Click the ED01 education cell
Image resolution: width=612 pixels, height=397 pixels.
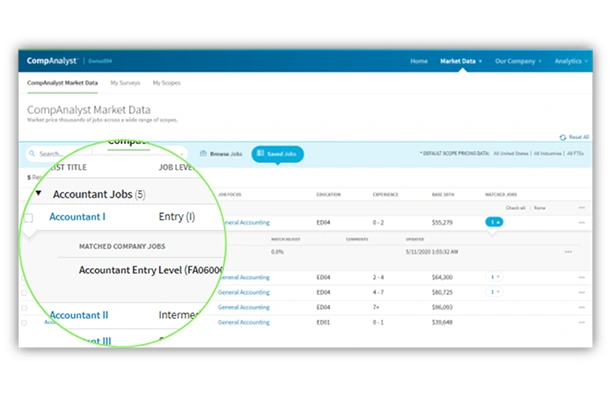coord(323,322)
